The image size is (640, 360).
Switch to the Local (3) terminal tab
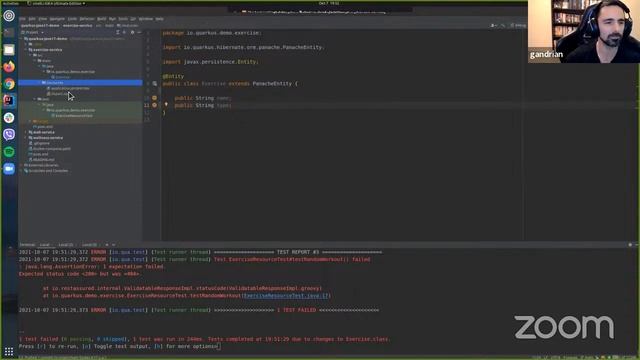[89, 245]
